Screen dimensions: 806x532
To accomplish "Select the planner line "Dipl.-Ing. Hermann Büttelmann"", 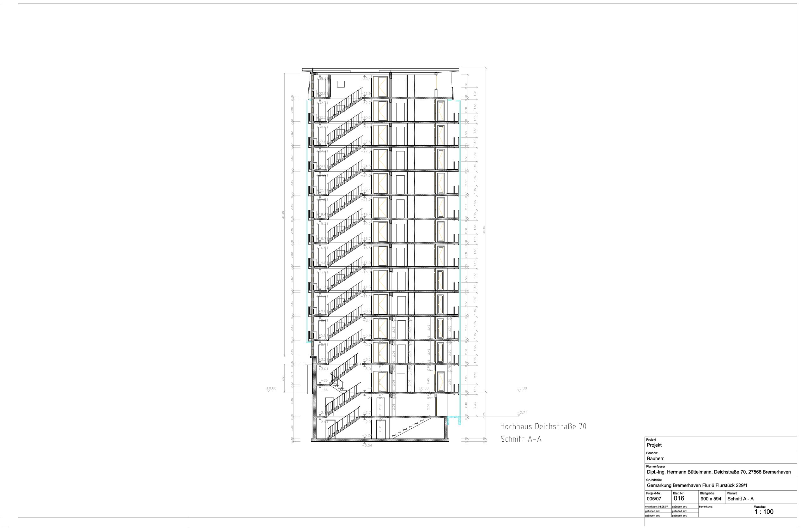I will [680, 472].
